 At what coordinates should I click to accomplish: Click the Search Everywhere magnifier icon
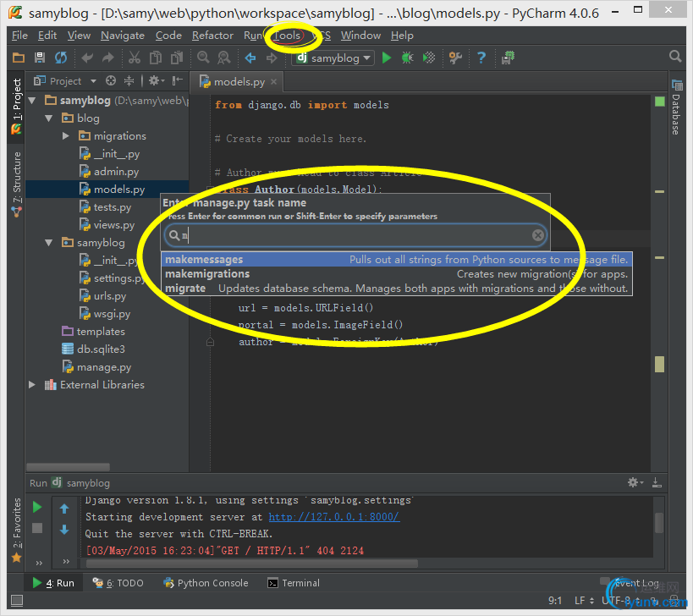pos(675,56)
